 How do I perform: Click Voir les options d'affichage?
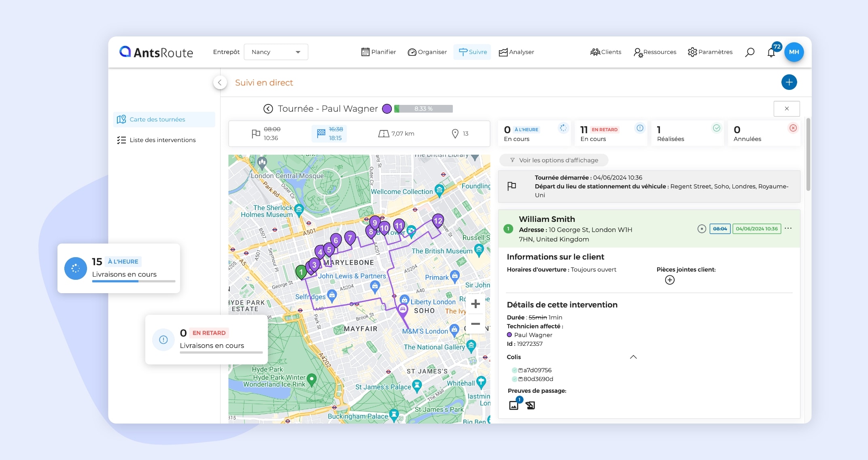coord(554,160)
